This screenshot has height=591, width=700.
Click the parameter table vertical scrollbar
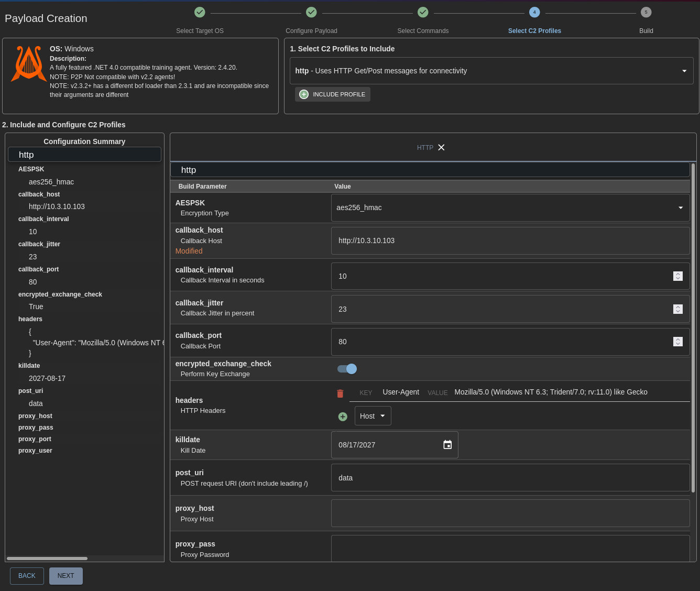[x=693, y=329]
